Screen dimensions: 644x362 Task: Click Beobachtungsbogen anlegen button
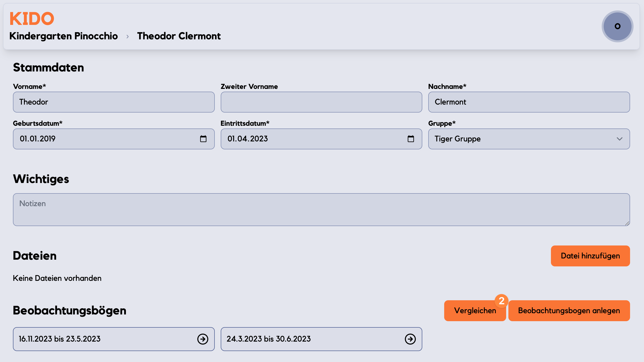(x=569, y=310)
